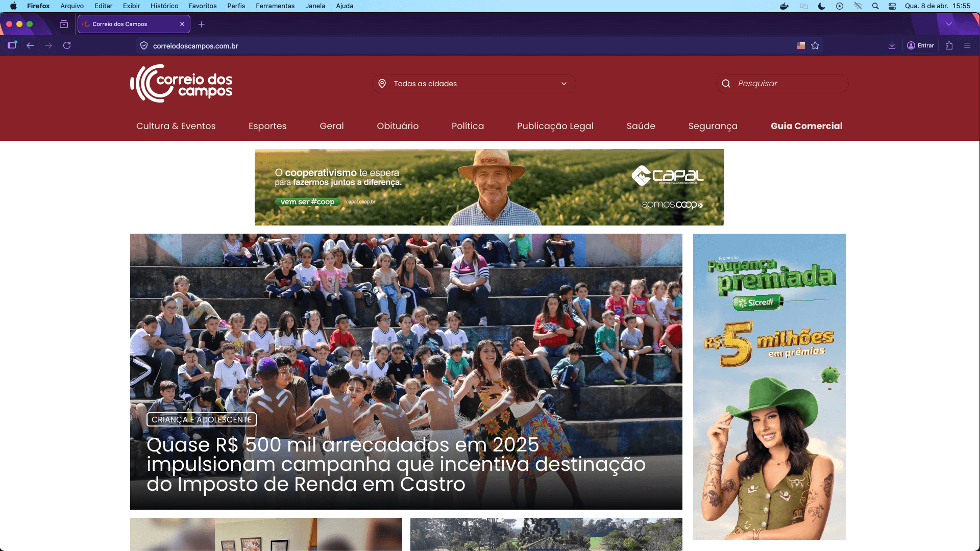Click the translation flag icon in address bar
This screenshot has width=980, height=551.
click(801, 46)
